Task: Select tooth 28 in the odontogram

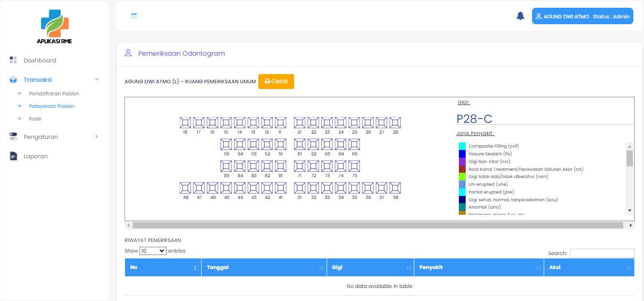Action: point(395,123)
